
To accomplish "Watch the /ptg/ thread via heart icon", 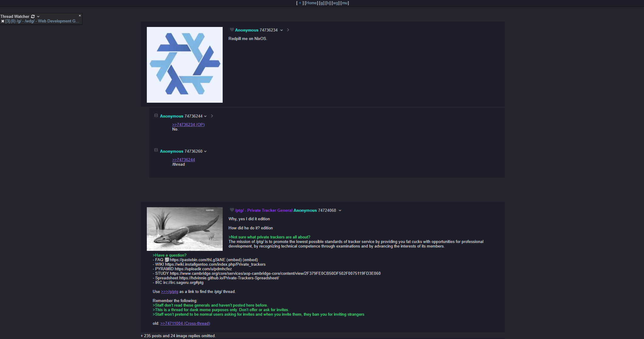I will [232, 210].
